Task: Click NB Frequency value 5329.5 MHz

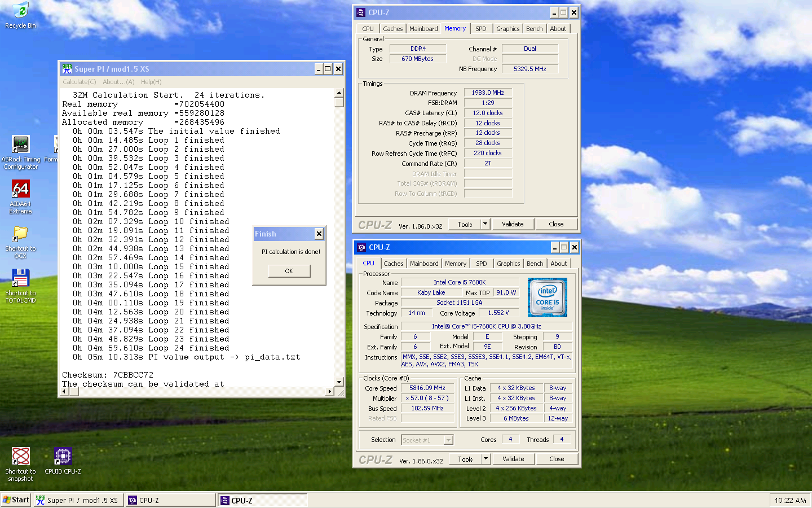Action: pos(529,69)
